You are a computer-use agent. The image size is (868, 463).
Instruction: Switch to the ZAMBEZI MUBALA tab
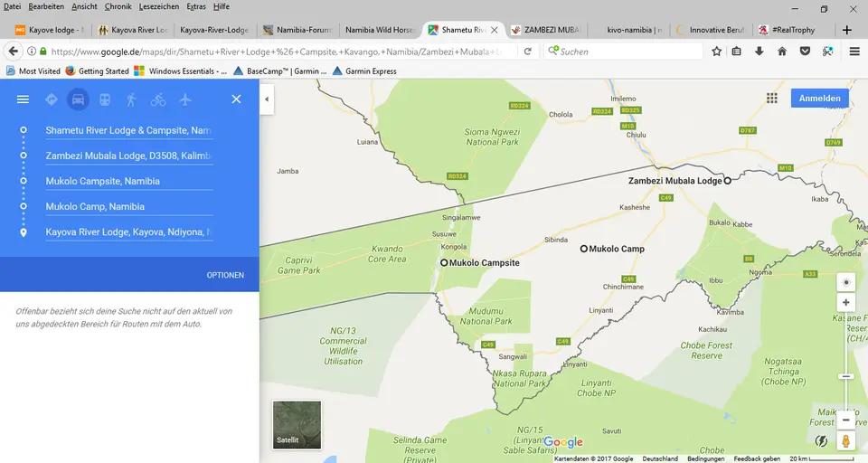(546, 30)
